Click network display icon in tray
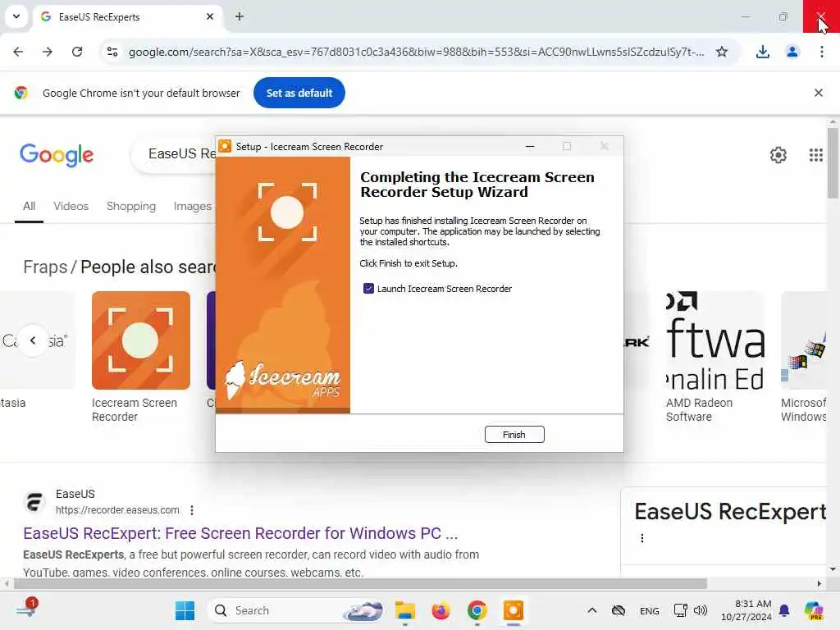Viewport: 840px width, 630px height. [680, 610]
